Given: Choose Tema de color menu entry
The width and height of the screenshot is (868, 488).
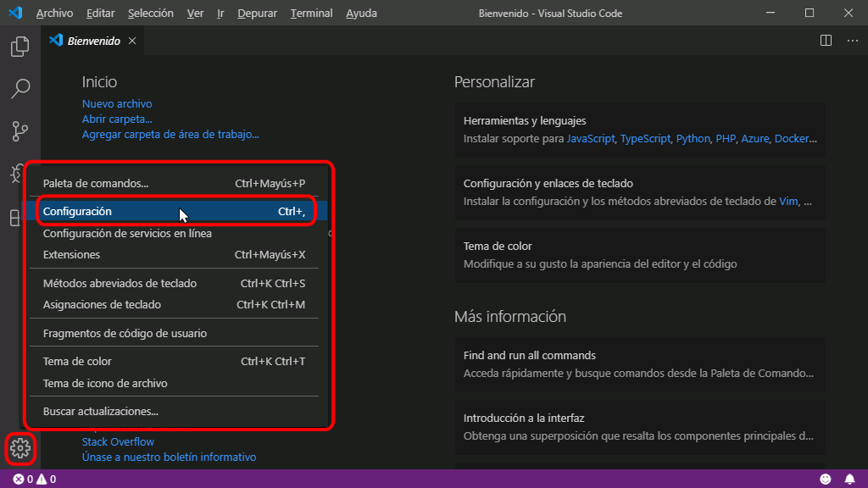Looking at the screenshot, I should (174, 361).
